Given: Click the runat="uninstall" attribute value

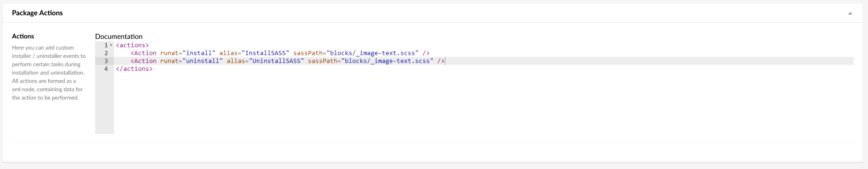Looking at the screenshot, I should (203, 61).
